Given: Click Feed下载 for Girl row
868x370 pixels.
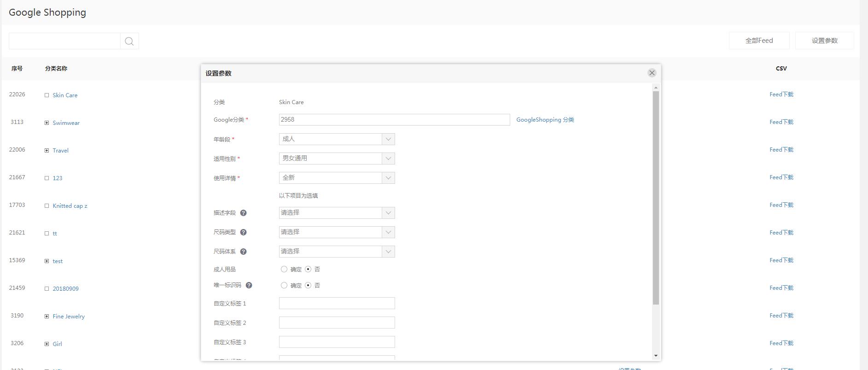Looking at the screenshot, I should coord(781,343).
